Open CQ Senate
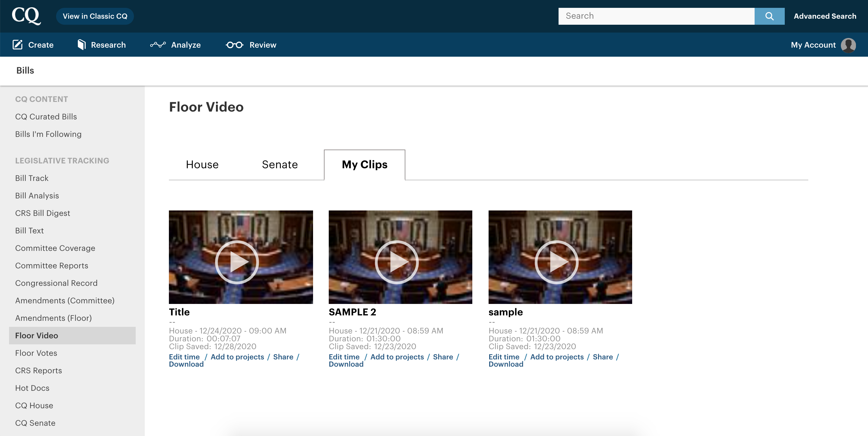This screenshot has width=868, height=436. (35, 423)
